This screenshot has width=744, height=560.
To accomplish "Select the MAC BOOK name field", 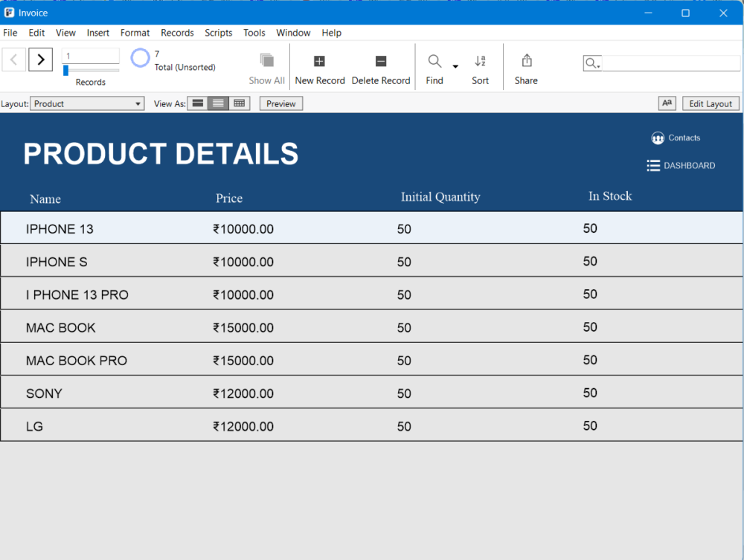I will click(x=61, y=328).
